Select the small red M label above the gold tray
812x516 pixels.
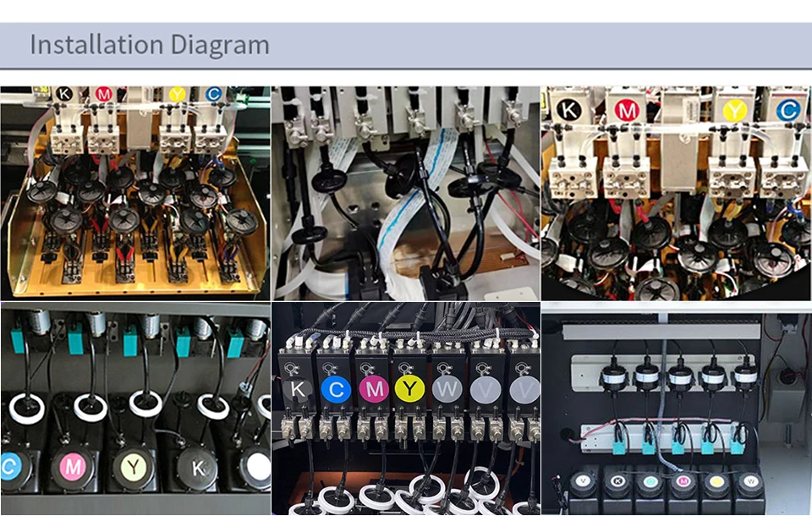coord(103,94)
